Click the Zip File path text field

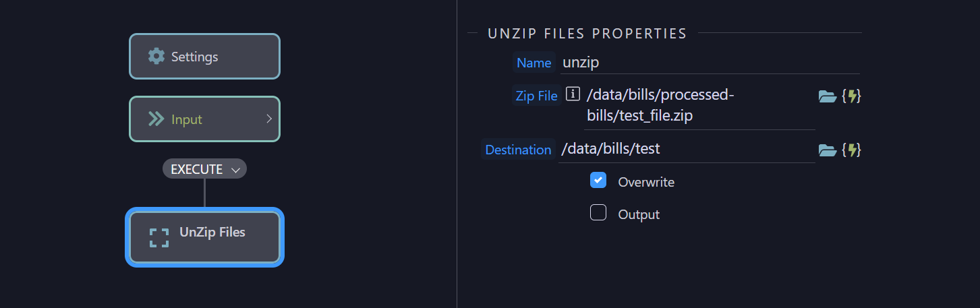click(699, 105)
